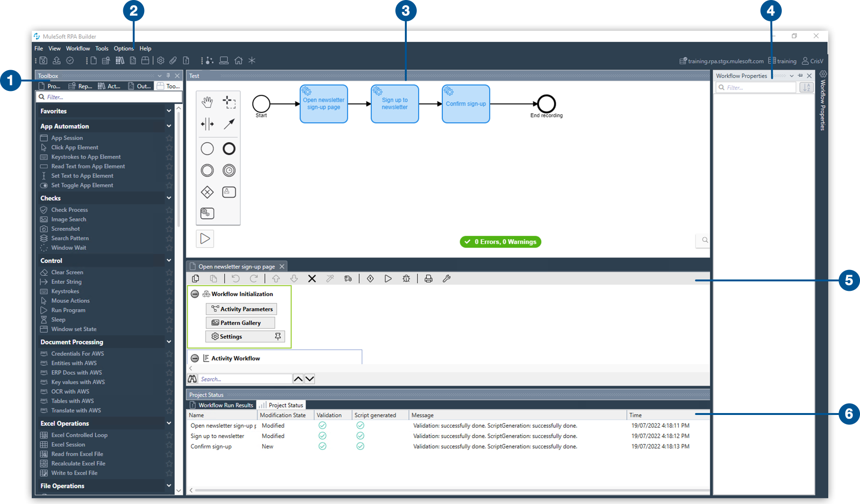This screenshot has height=504, width=860.
Task: Select the hand pan tool in the palette
Action: [x=207, y=102]
